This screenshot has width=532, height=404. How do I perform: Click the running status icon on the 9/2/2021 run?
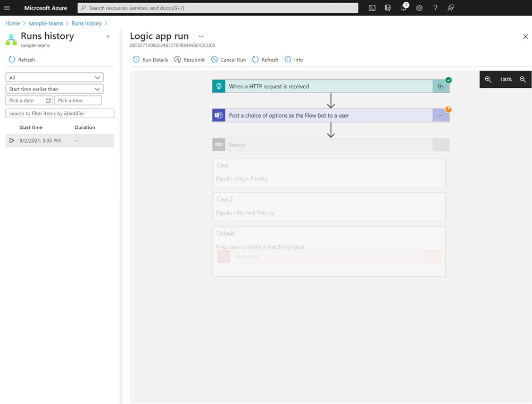[x=12, y=141]
